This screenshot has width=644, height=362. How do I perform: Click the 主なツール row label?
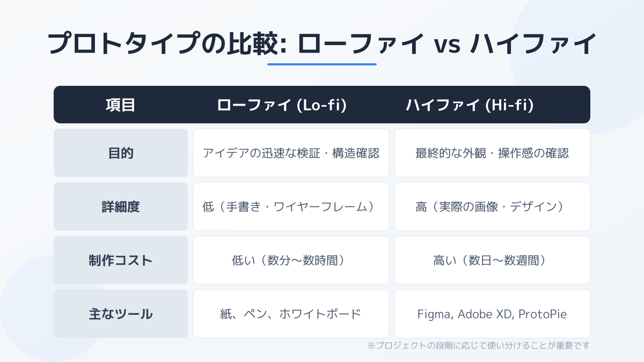[x=121, y=314]
